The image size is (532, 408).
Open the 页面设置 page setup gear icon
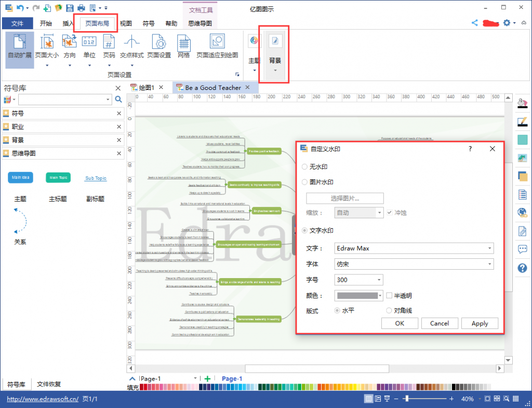tap(159, 43)
